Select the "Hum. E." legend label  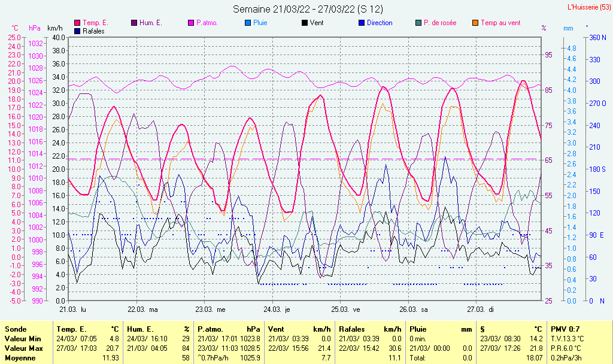click(x=150, y=23)
